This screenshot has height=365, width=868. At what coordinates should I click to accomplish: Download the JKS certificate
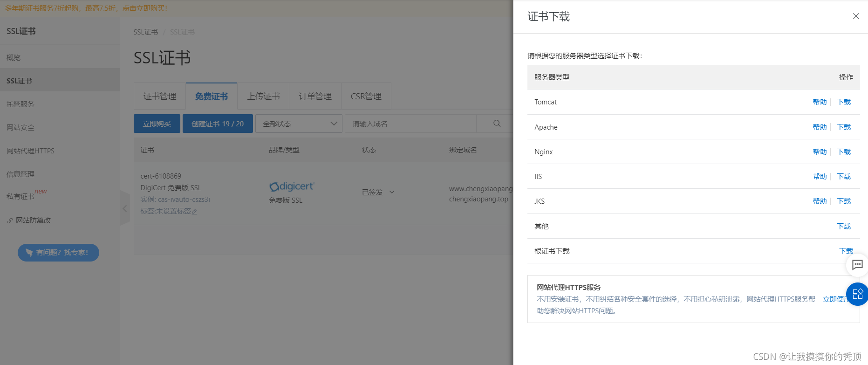(844, 201)
